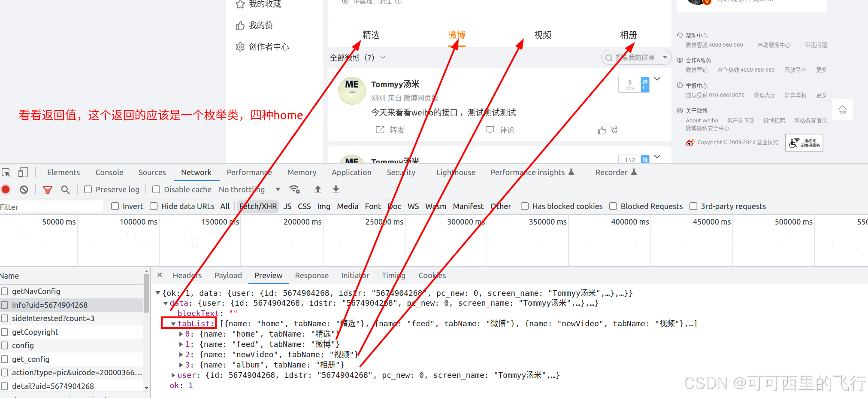Click the DevTools inspect element icon
This screenshot has width=868, height=398.
pyautogui.click(x=6, y=173)
